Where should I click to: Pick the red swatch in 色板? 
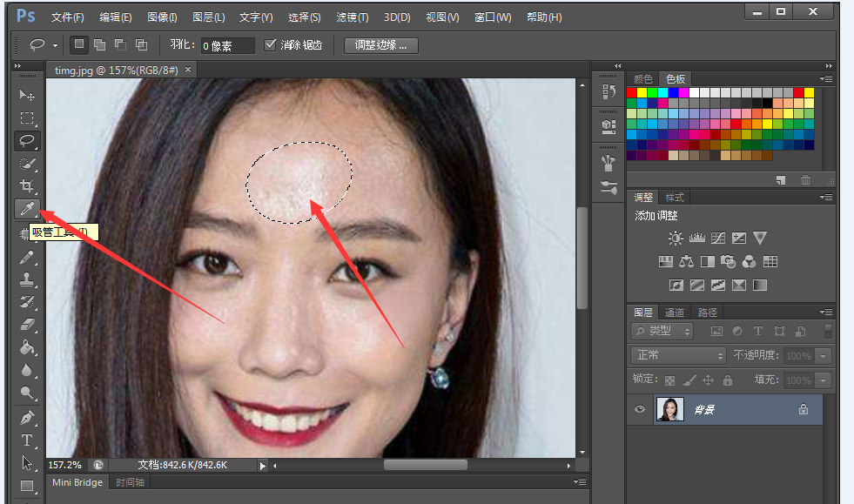pos(632,92)
